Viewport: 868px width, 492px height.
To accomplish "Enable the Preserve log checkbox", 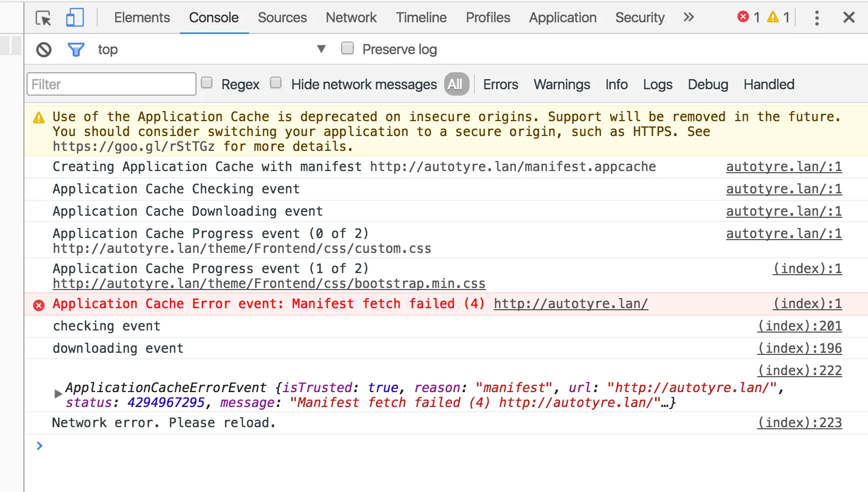I will 347,49.
